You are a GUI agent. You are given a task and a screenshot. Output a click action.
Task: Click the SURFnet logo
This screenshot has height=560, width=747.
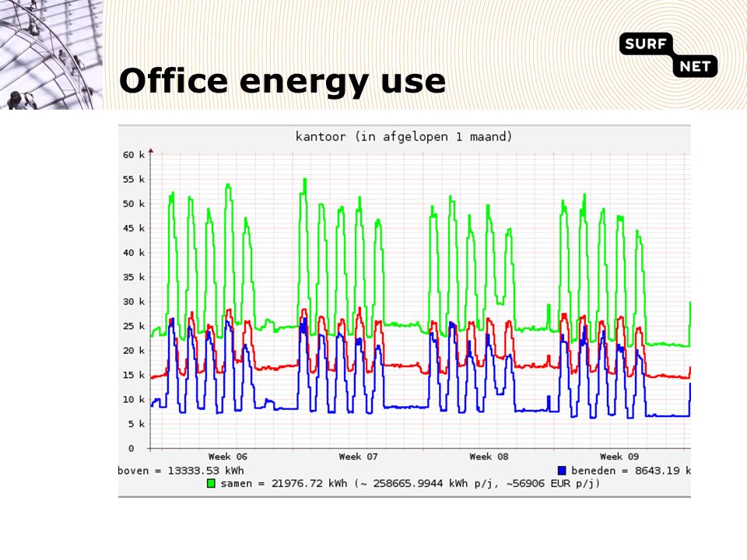pos(668,54)
